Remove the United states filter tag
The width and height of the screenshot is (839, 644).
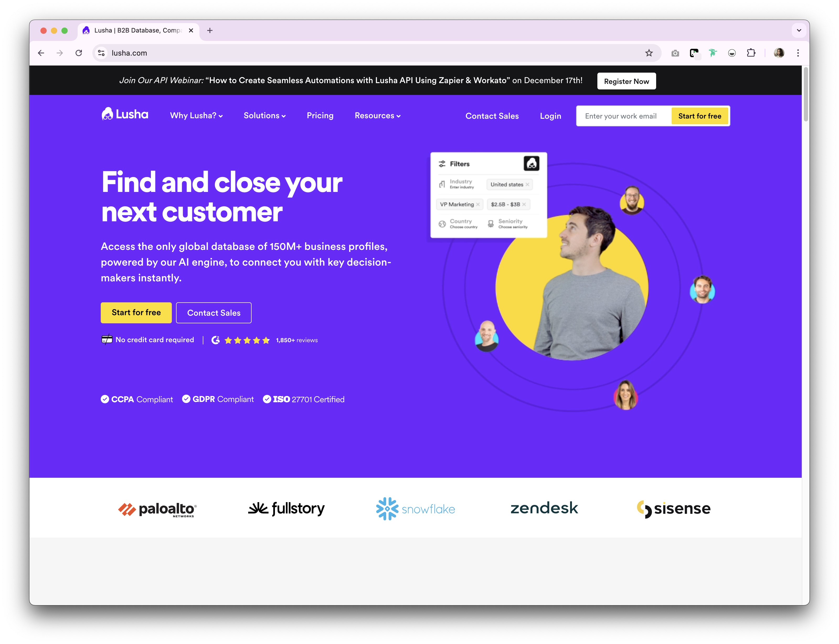tap(527, 184)
